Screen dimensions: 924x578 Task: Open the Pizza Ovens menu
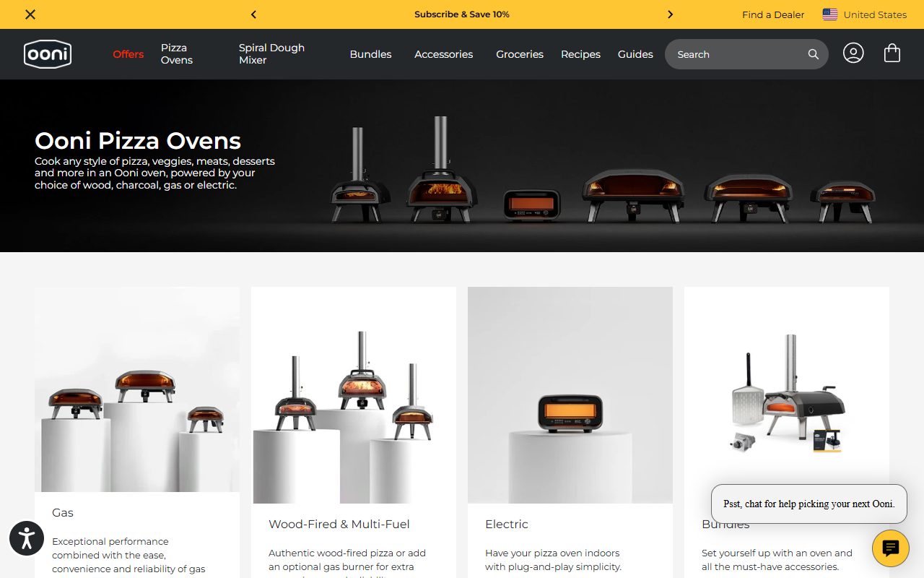pos(177,54)
